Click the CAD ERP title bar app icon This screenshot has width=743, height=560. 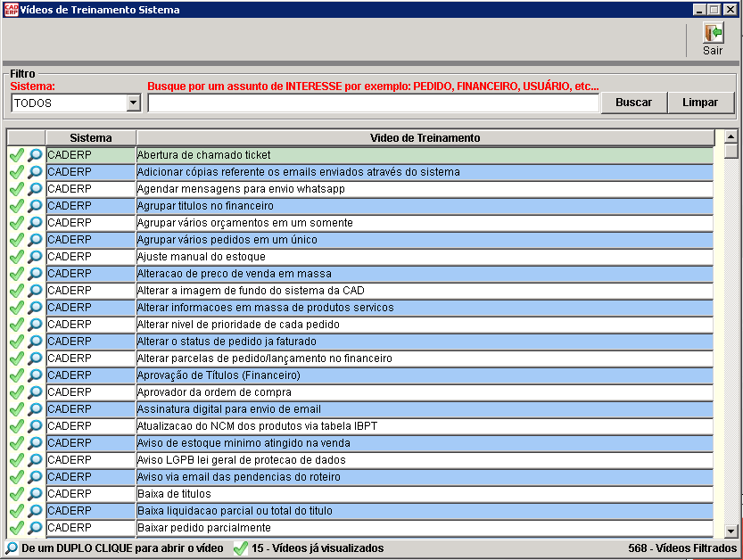click(11, 10)
